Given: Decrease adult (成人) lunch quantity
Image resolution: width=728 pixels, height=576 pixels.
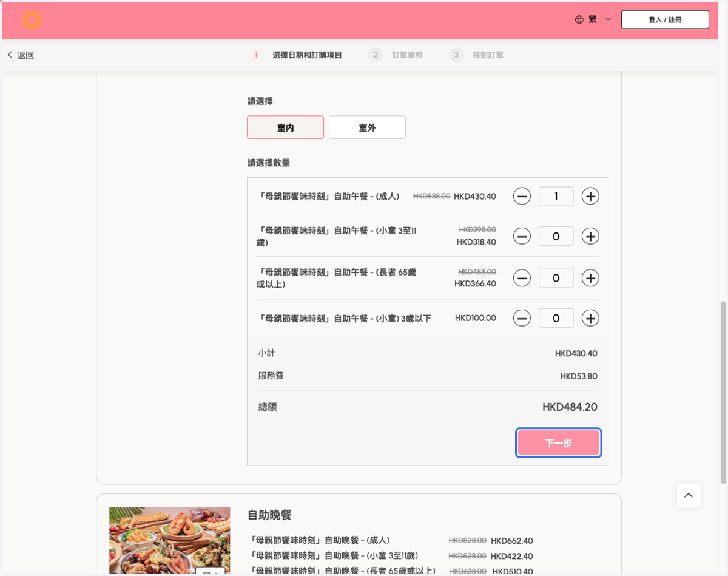Looking at the screenshot, I should (522, 196).
